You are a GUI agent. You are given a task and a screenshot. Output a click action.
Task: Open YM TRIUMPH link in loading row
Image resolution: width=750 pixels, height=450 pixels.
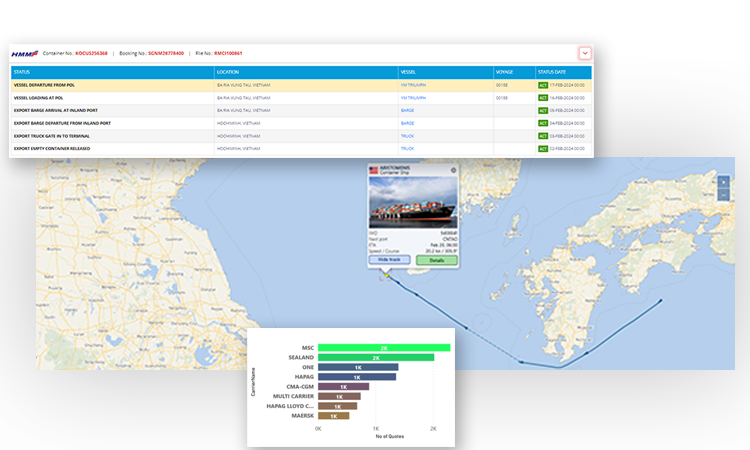413,98
